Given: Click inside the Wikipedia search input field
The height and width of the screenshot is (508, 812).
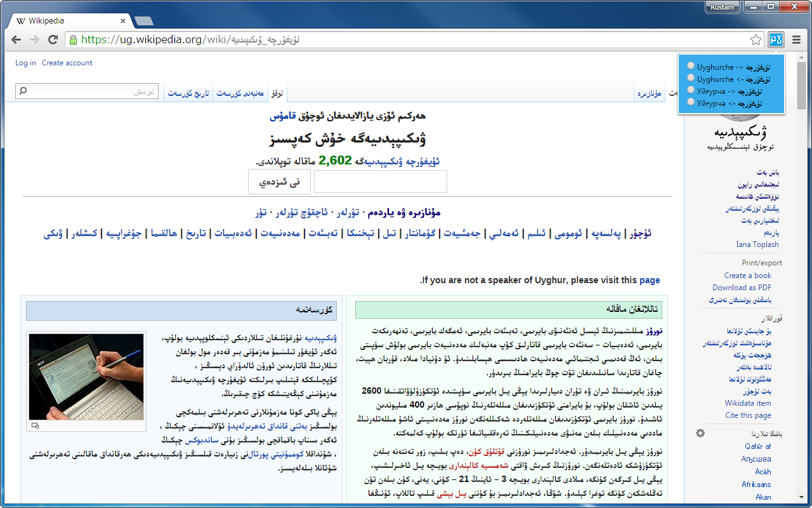Looking at the screenshot, I should 89,90.
